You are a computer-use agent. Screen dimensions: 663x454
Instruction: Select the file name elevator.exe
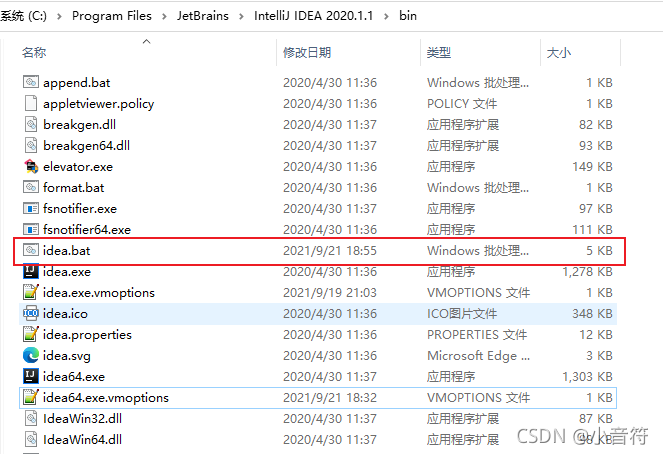[78, 167]
